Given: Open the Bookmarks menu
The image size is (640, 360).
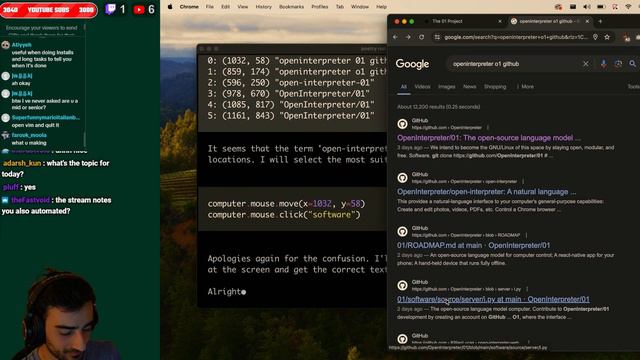Looking at the screenshot, I should 291,7.
